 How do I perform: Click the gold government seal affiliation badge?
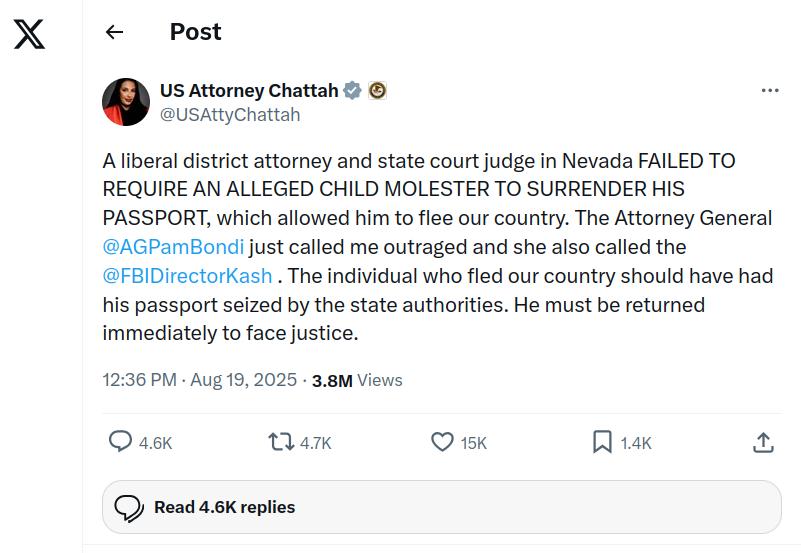click(x=377, y=90)
